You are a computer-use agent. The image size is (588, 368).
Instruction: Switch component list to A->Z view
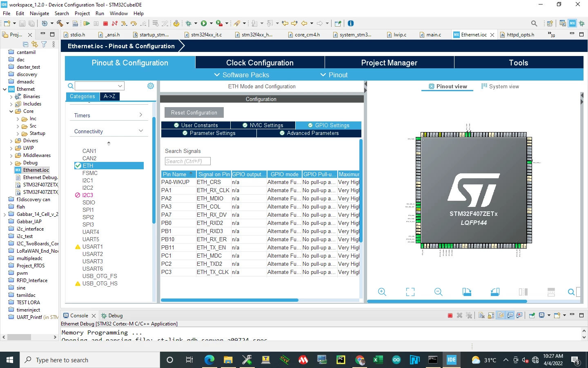tap(109, 96)
